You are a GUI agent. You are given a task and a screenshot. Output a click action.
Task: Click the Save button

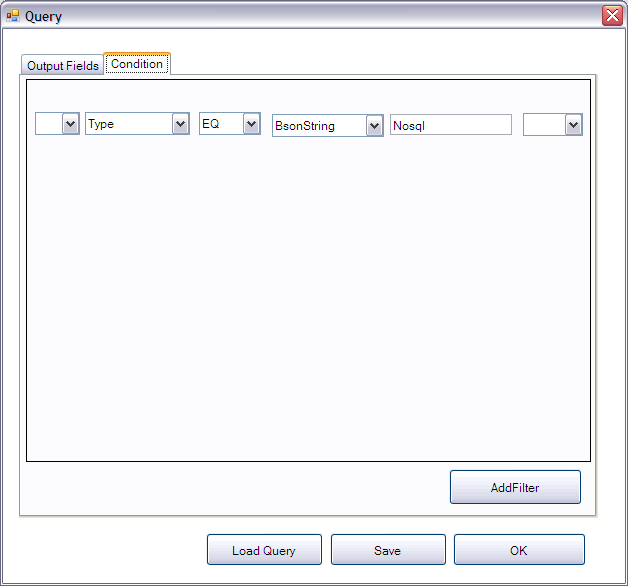(388, 550)
